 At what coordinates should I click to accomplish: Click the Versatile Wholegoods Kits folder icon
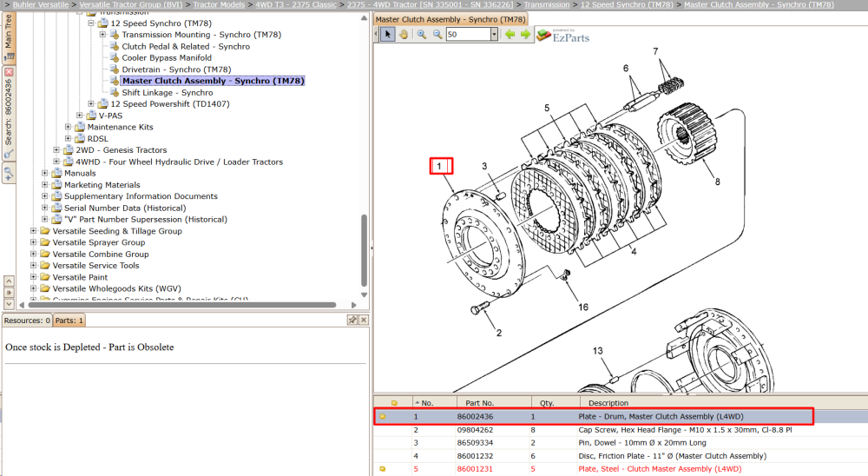coord(45,288)
